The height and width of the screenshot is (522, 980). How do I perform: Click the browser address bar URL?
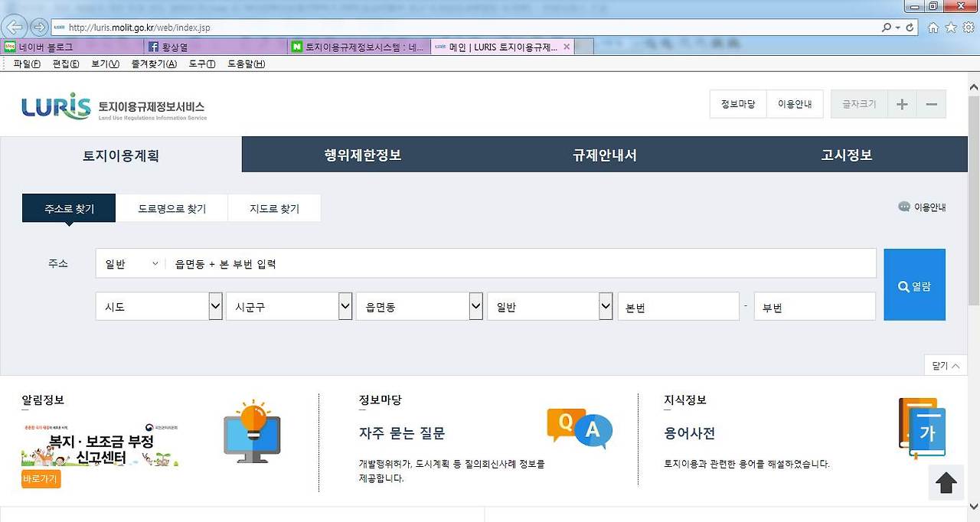pos(139,28)
